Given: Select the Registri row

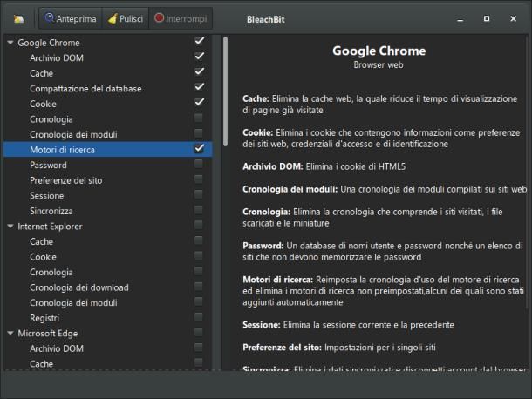Looking at the screenshot, I should (x=108, y=318).
